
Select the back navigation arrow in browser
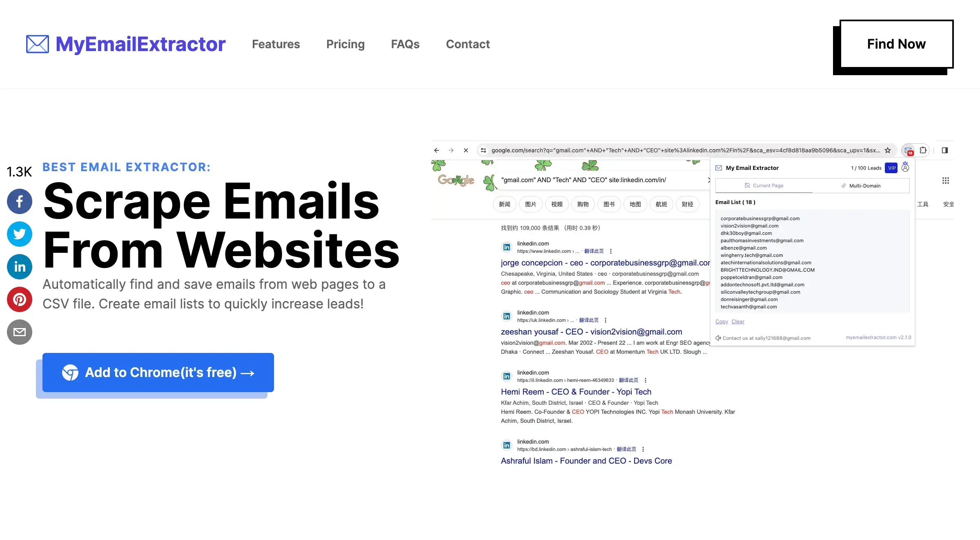tap(437, 150)
